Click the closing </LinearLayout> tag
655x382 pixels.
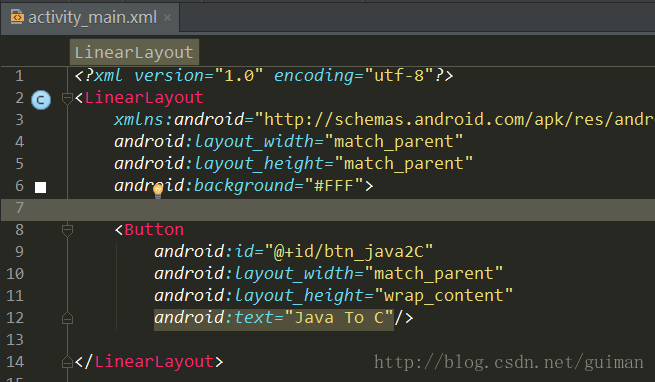click(x=149, y=362)
